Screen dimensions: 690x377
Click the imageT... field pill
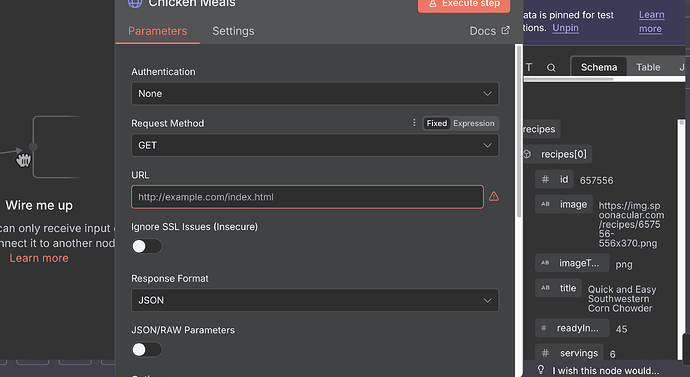[572, 263]
